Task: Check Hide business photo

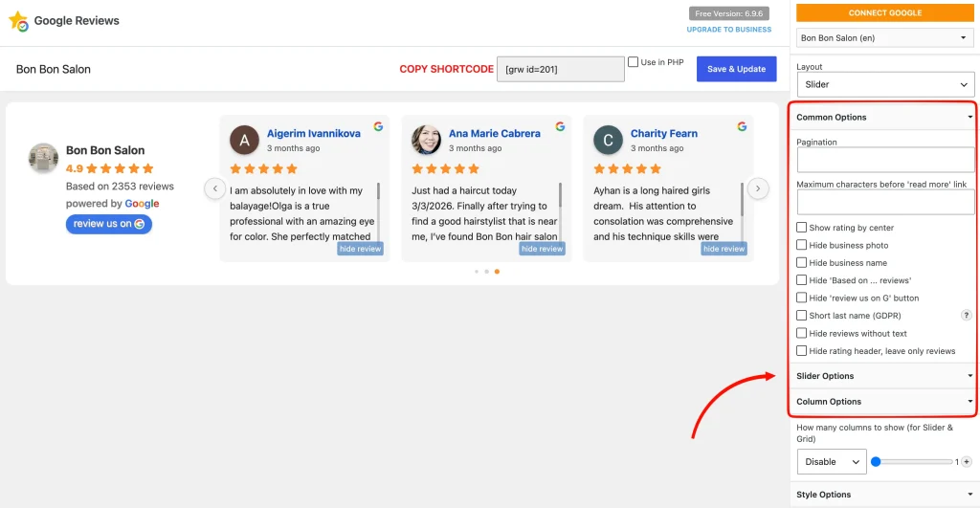Action: click(x=801, y=245)
